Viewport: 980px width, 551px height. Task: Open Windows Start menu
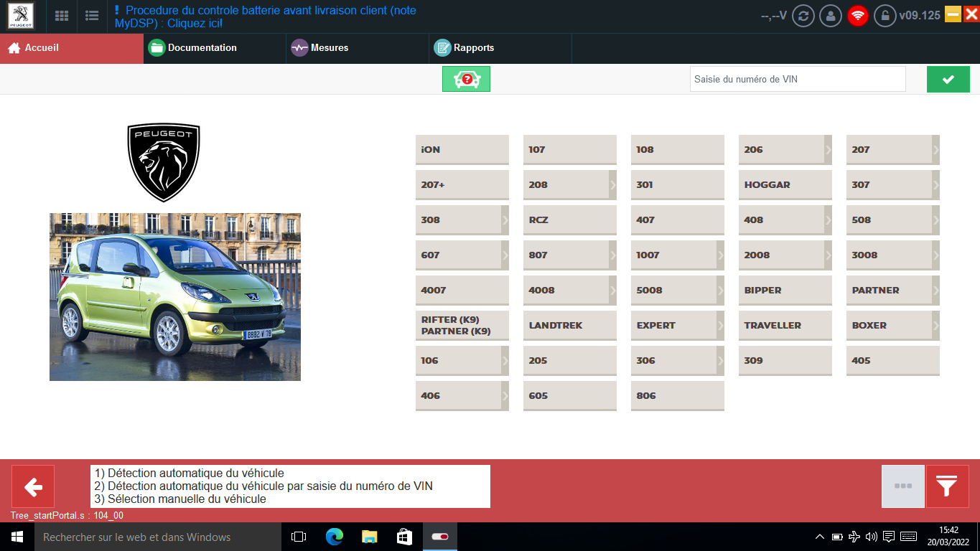[17, 537]
